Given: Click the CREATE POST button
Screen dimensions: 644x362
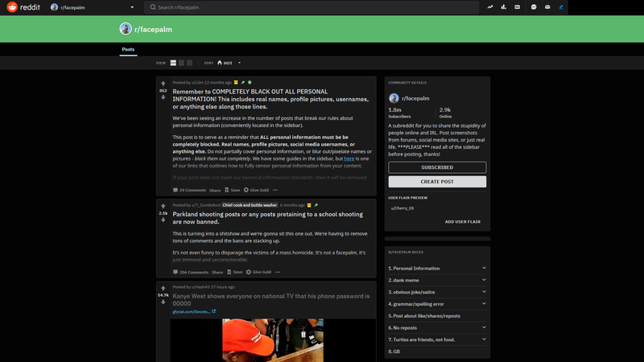Looking at the screenshot, I should (437, 182).
